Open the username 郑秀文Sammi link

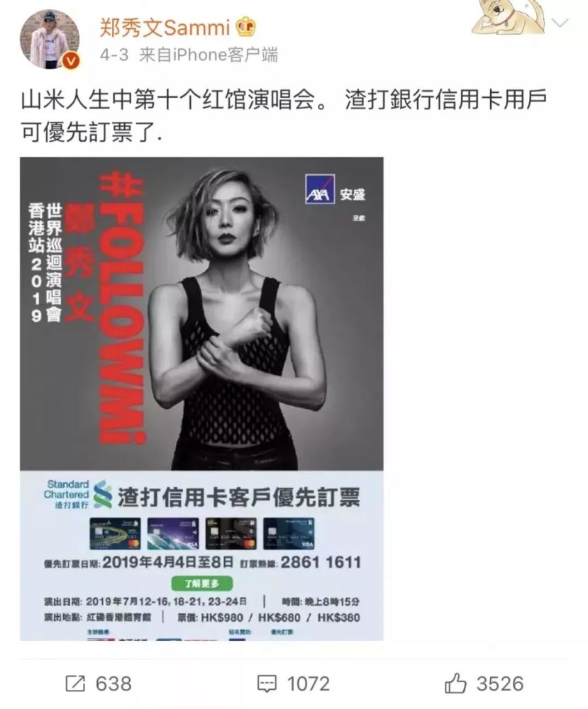(x=165, y=28)
